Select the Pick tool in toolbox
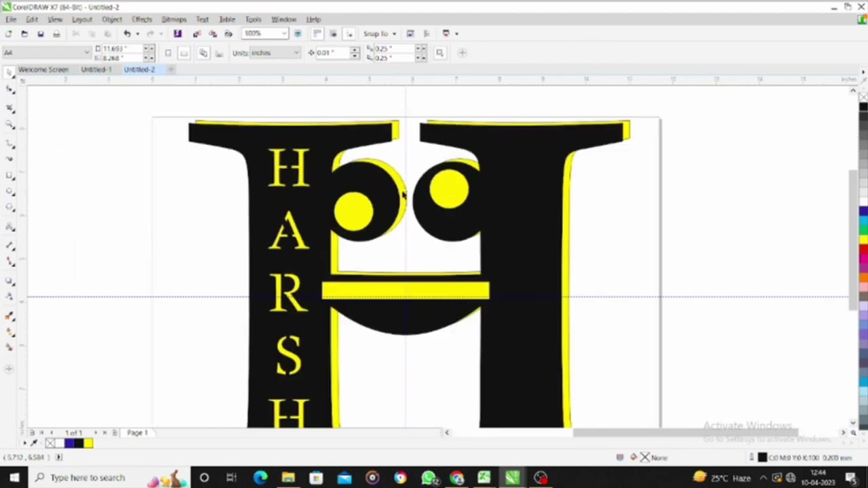Viewport: 868px width, 488px height. tap(9, 73)
